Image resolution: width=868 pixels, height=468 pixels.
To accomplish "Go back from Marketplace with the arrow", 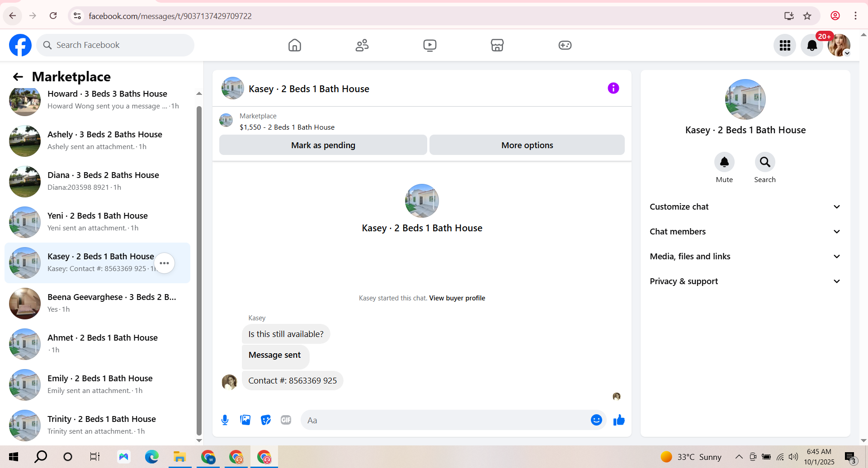I will 18,77.
